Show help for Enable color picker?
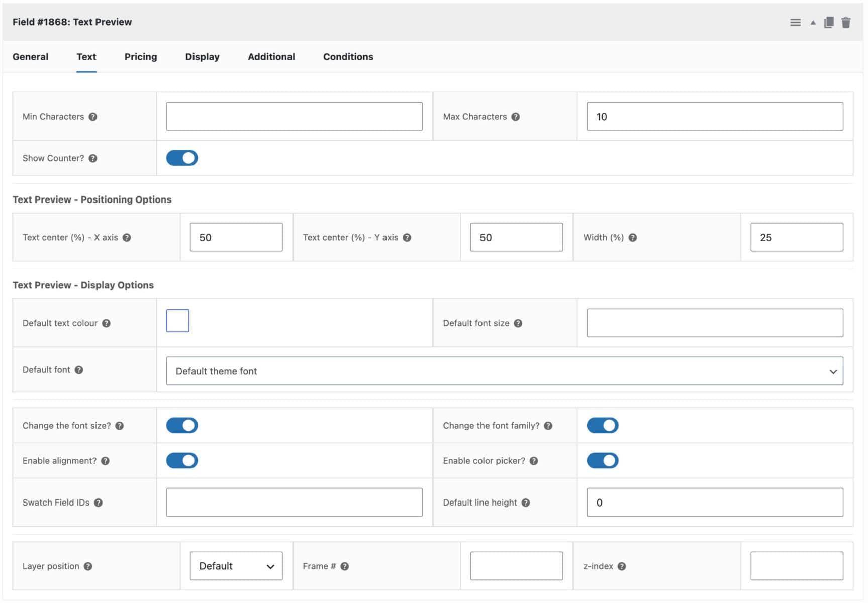The height and width of the screenshot is (603, 868). click(x=534, y=461)
